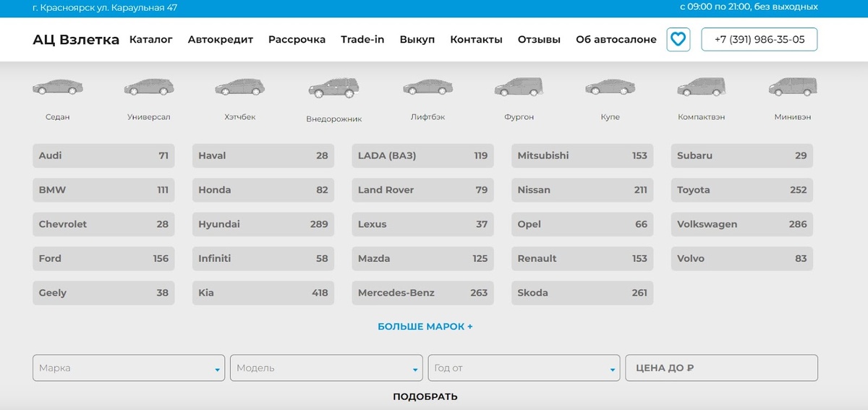Viewport: 868px width, 410px height.
Task: Open the Об автосалоне menu item
Action: click(x=616, y=39)
